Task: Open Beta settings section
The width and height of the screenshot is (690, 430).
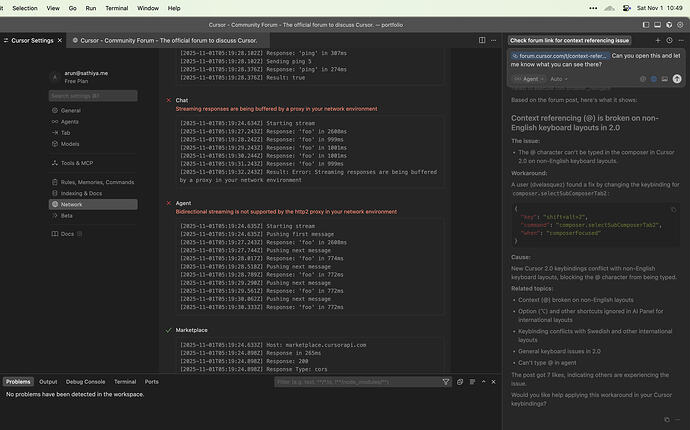Action: [67, 215]
